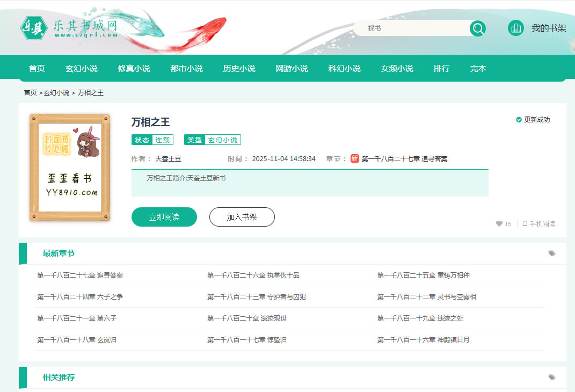Click the red 新 badge icon
The height and width of the screenshot is (392, 575).
tap(354, 158)
